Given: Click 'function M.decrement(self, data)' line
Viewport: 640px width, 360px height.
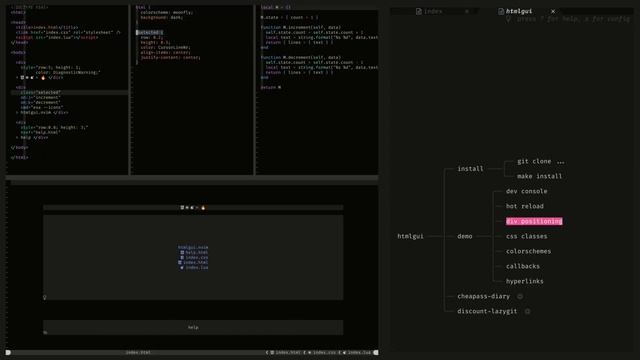Looking at the screenshot, I should [x=300, y=58].
